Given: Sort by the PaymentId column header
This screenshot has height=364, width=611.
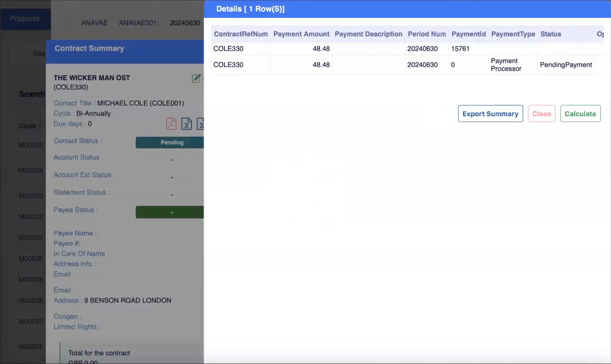Looking at the screenshot, I should pyautogui.click(x=468, y=34).
